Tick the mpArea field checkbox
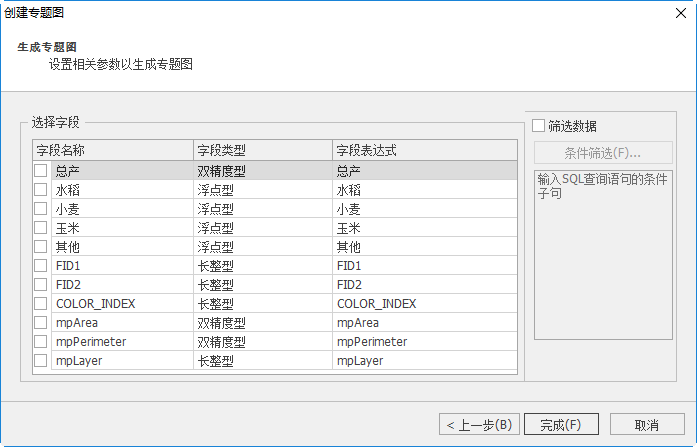Viewport: 697px width, 447px height. (x=41, y=323)
